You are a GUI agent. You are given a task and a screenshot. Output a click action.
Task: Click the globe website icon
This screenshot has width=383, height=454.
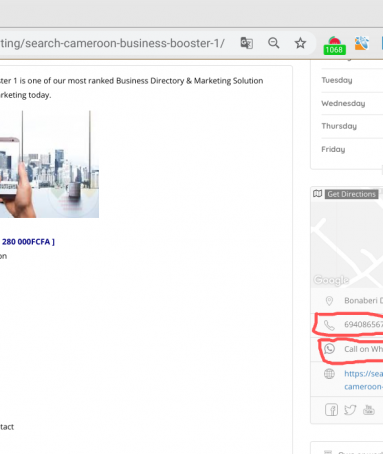329,374
